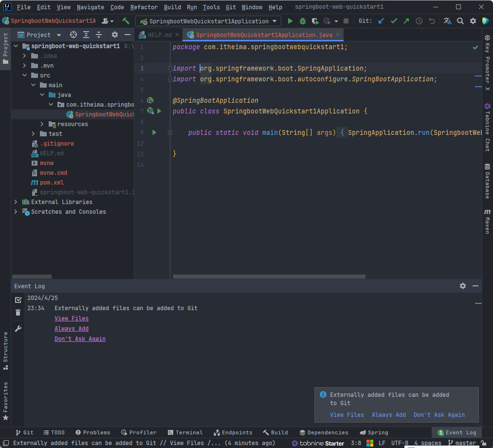The width and height of the screenshot is (493, 448).
Task: Hide the Event Log panel
Action: [475, 286]
